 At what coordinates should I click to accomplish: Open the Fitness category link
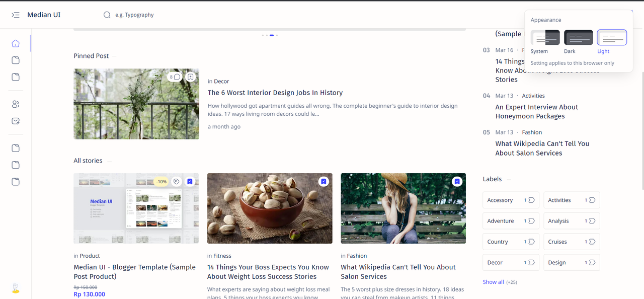tap(222, 256)
